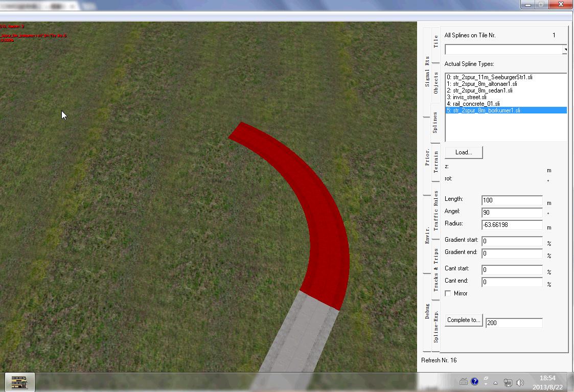Open the network tray icon

pyautogui.click(x=508, y=382)
